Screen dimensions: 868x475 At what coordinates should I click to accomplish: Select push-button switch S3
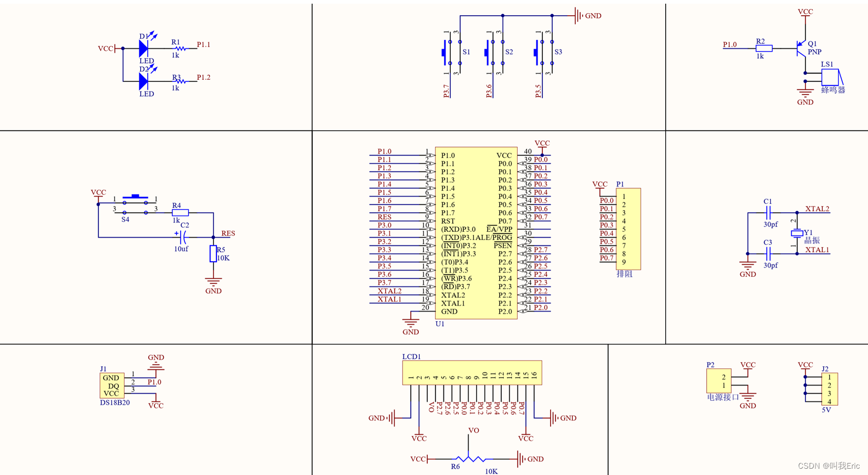tap(544, 53)
